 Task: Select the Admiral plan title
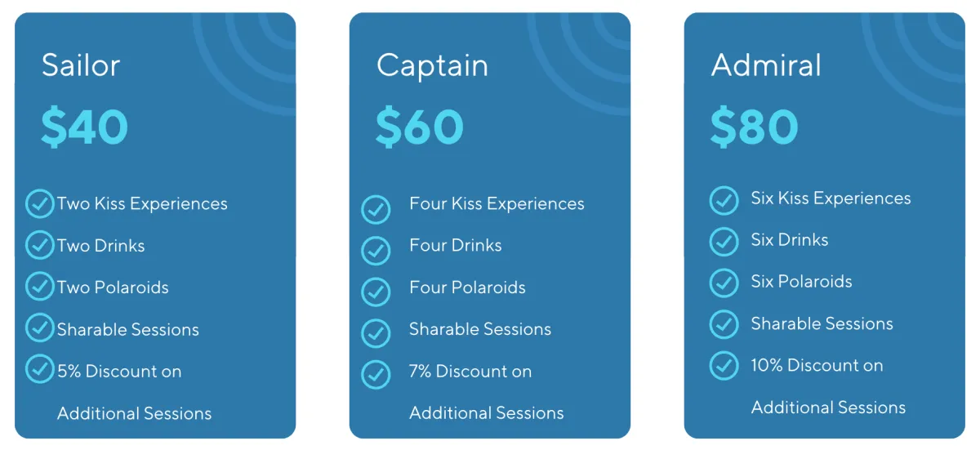766,65
